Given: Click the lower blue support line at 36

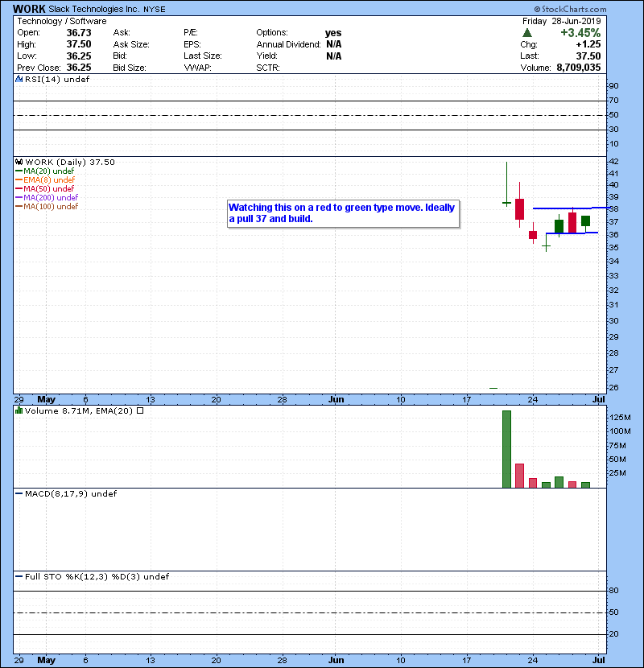Looking at the screenshot, I should coord(572,233).
